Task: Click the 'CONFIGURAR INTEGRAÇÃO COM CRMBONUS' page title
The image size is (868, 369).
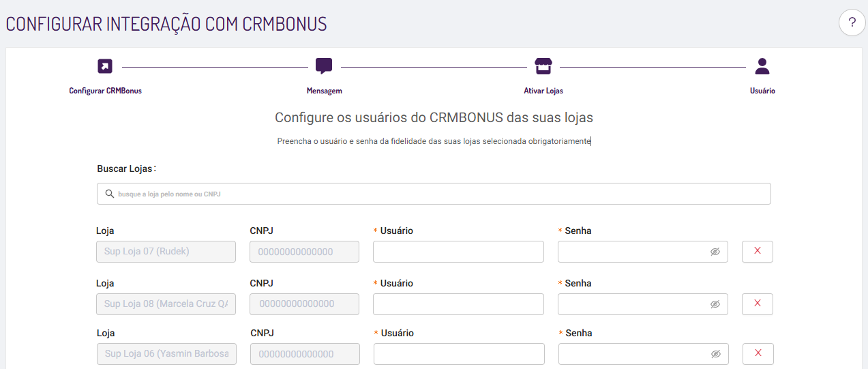Action: [166, 24]
